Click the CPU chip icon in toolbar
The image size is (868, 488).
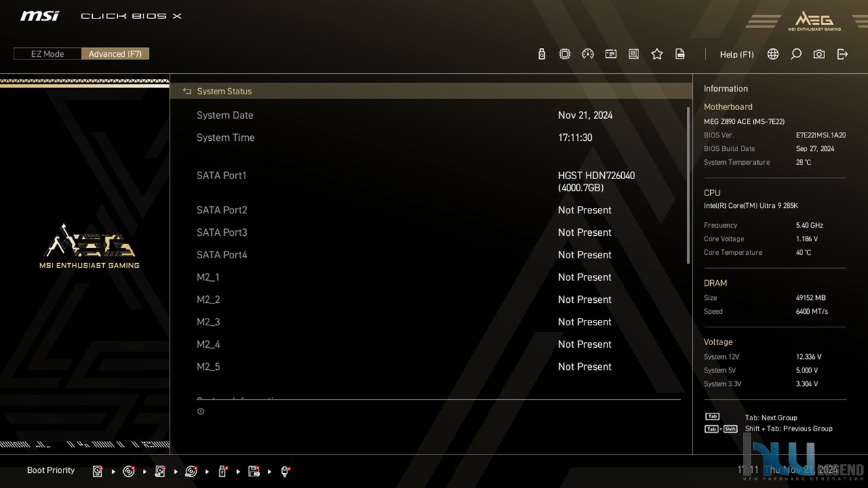point(565,54)
